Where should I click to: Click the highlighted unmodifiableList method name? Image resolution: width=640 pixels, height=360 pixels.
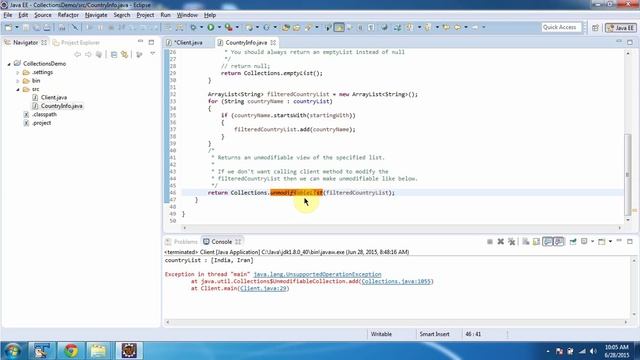tap(296, 193)
